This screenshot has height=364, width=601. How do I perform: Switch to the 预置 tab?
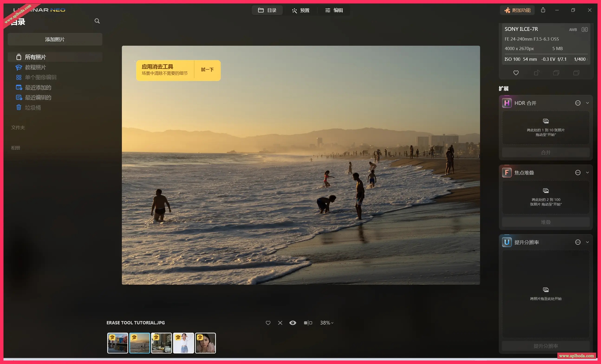coord(300,10)
